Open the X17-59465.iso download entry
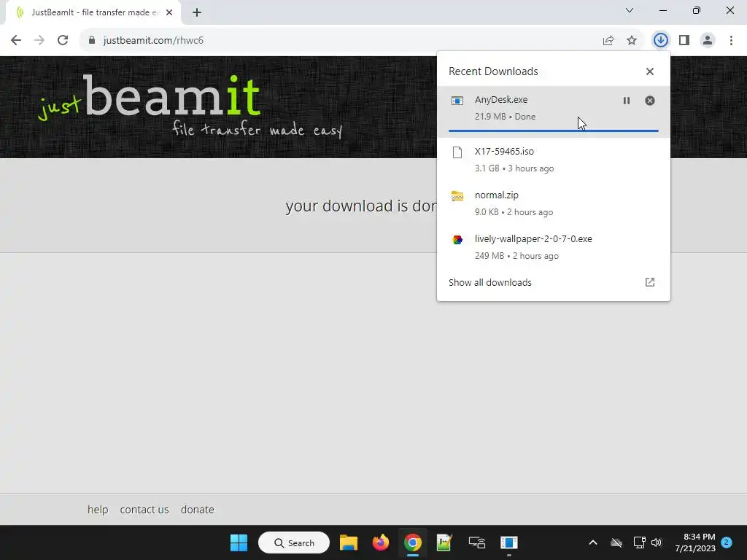Screen dimensions: 747x560 pyautogui.click(x=554, y=160)
